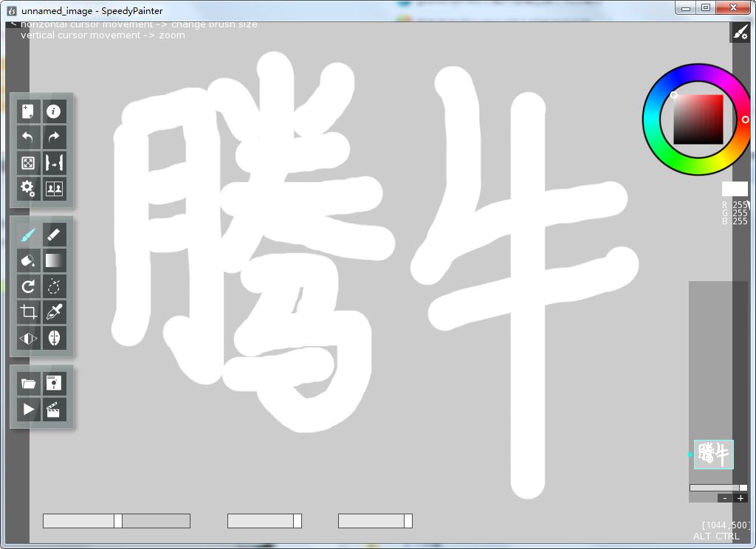This screenshot has width=756, height=549.
Task: Create a new image with the page icon
Action: point(28,112)
